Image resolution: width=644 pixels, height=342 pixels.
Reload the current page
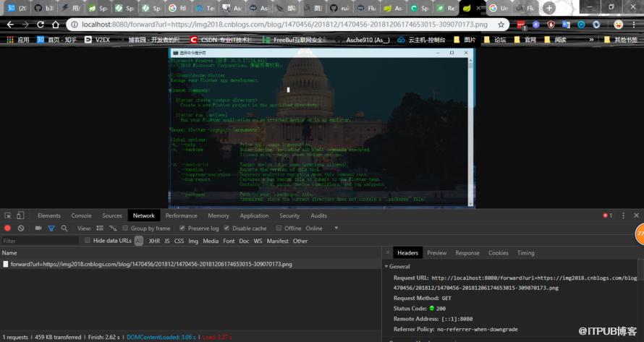point(41,25)
